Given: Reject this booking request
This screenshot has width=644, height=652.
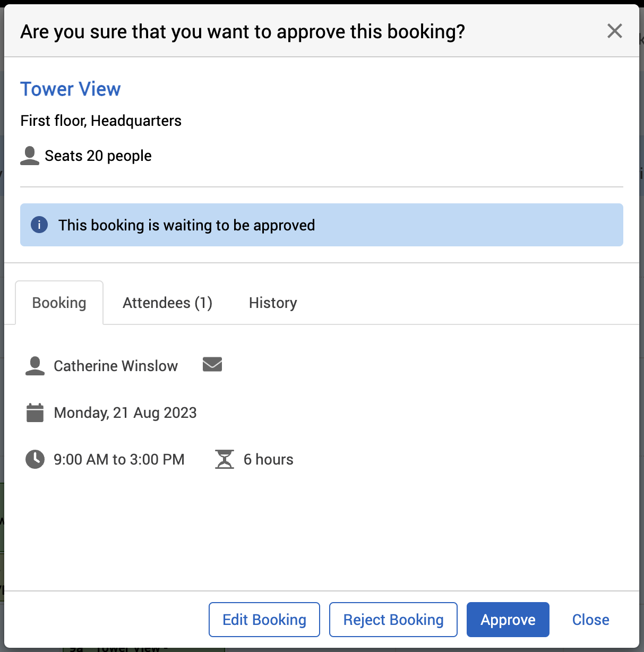Looking at the screenshot, I should click(x=393, y=620).
